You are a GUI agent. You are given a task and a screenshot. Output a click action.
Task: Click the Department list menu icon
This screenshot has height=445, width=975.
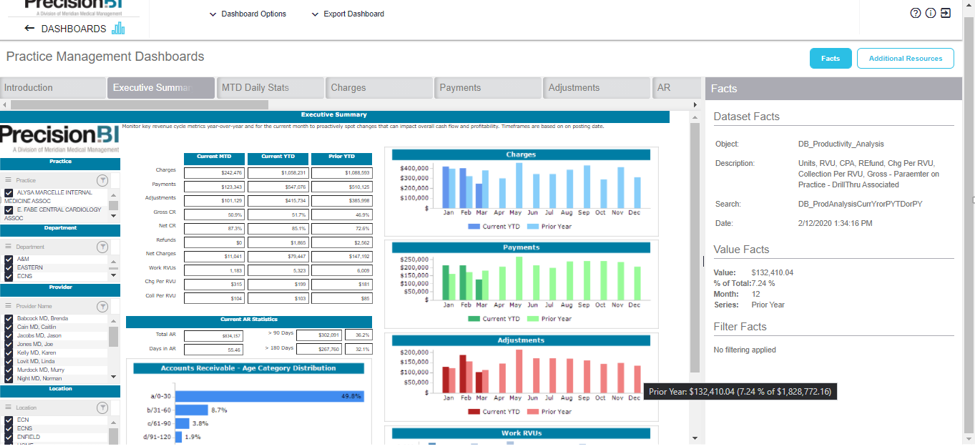pos(9,247)
